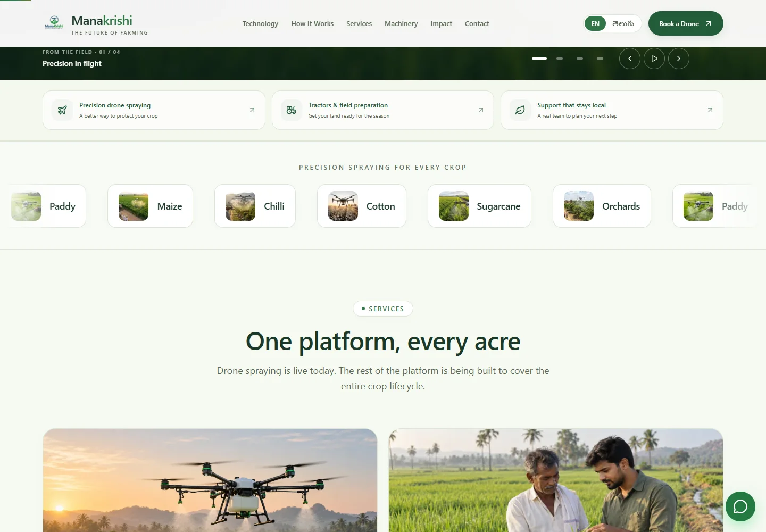
Task: Click arrow on Tractors & field preparation card
Action: click(x=481, y=110)
